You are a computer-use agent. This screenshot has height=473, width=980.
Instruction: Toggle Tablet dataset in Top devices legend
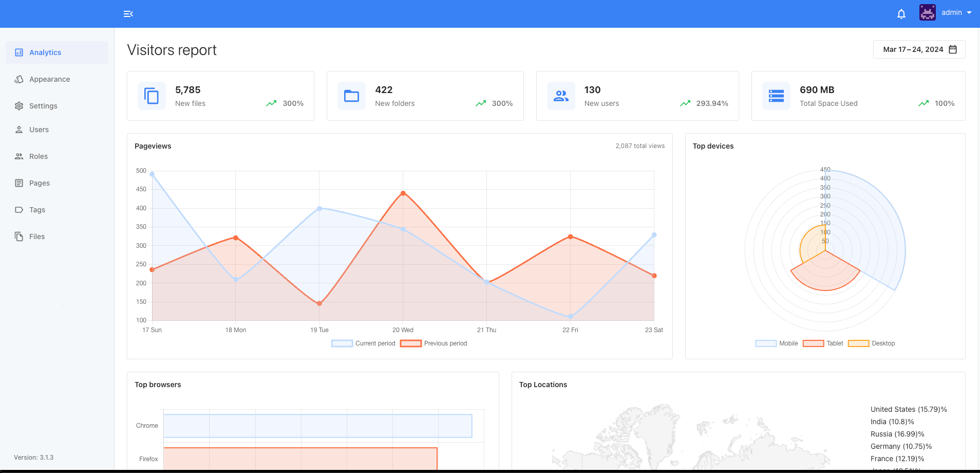point(823,343)
